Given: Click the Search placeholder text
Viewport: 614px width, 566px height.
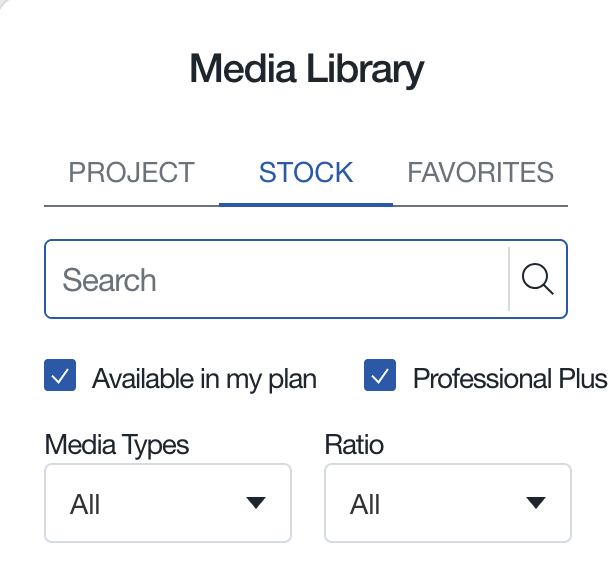Looking at the screenshot, I should [x=110, y=280].
